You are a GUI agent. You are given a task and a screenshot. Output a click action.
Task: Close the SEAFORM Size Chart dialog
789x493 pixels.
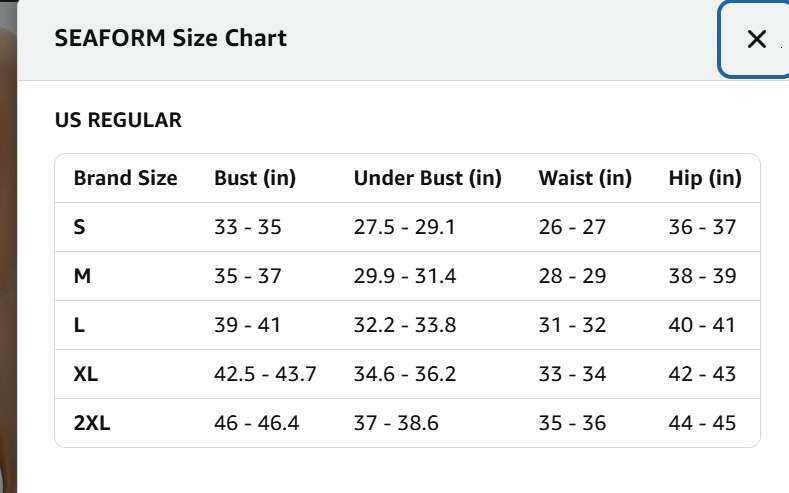[756, 39]
